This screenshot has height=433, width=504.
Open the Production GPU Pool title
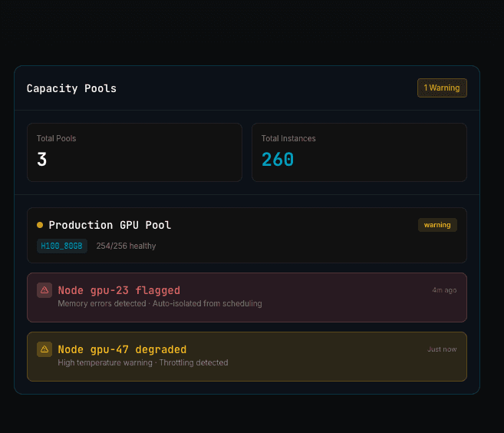110,225
